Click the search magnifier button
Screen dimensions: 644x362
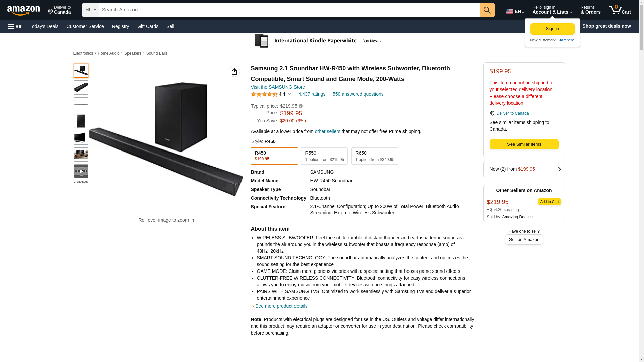(487, 10)
